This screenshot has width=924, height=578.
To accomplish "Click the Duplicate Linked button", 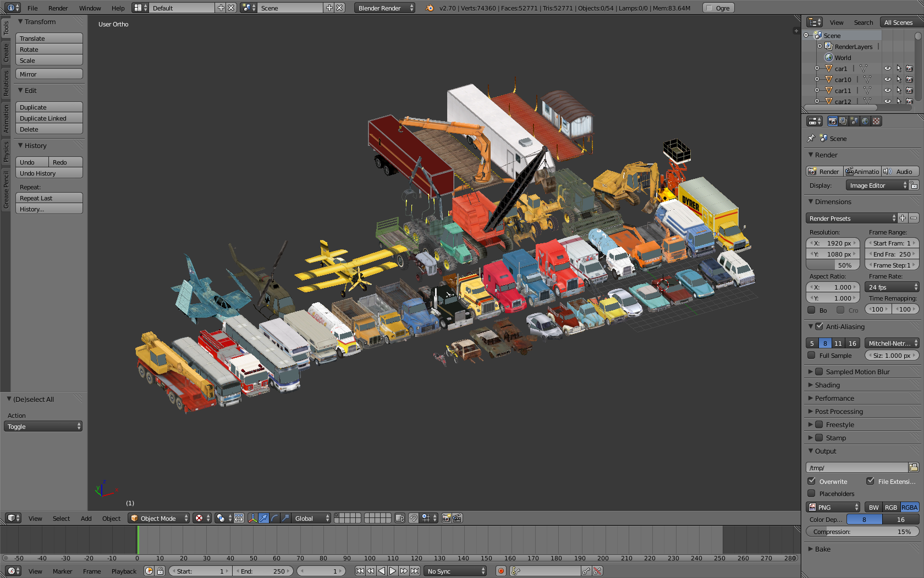I will click(x=49, y=118).
